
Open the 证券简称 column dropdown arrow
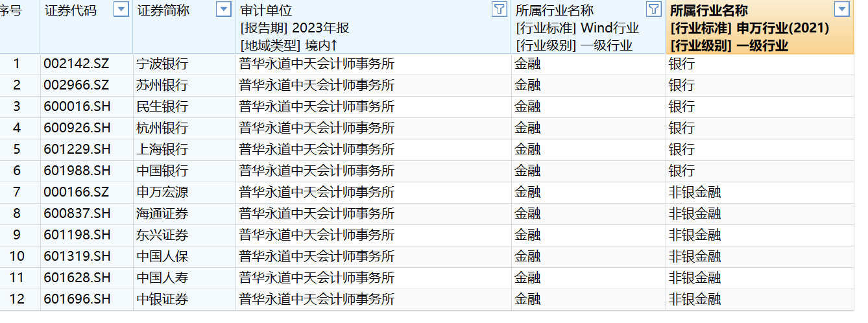223,9
